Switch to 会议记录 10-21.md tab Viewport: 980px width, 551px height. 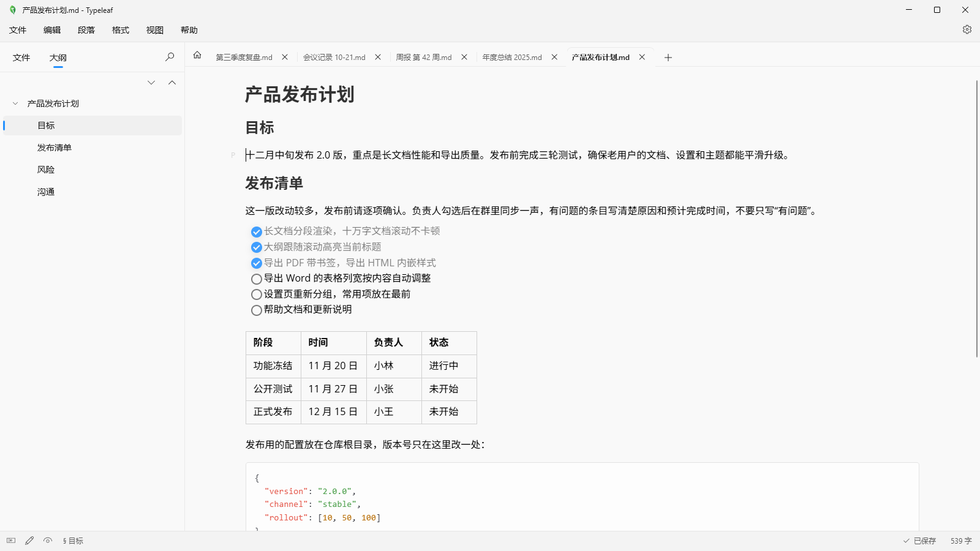[x=334, y=58]
